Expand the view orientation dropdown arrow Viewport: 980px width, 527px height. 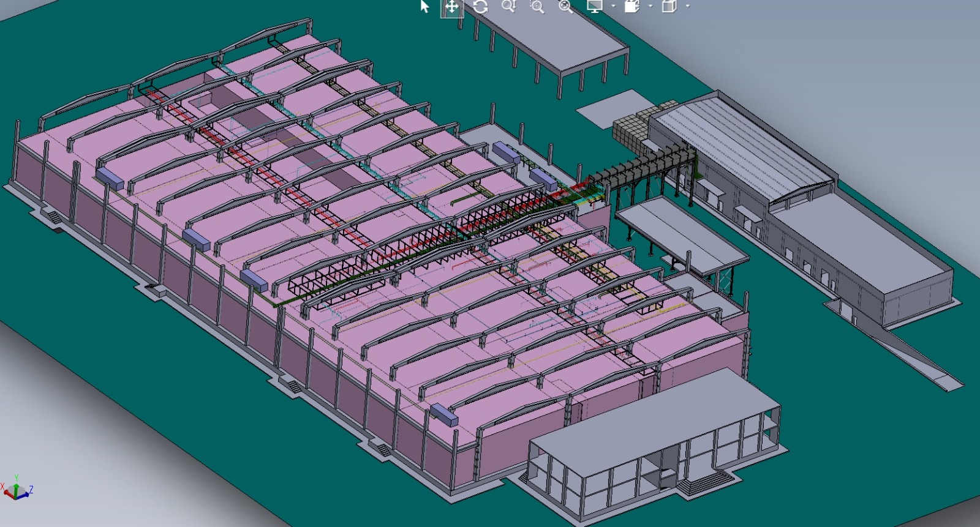tap(650, 7)
